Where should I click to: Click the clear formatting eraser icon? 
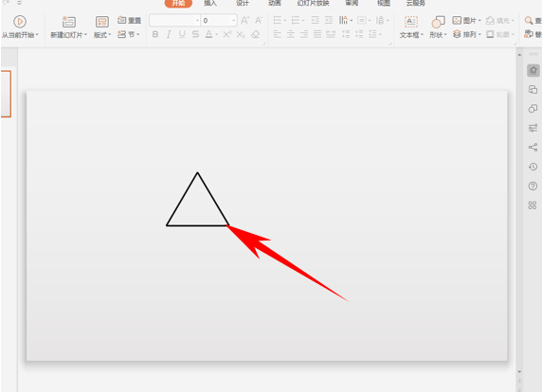(x=256, y=34)
